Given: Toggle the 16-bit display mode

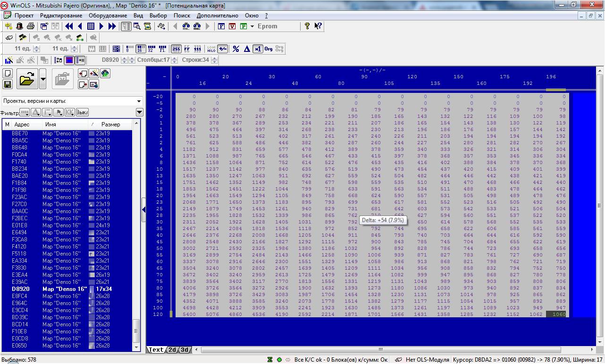Looking at the screenshot, I should point(141,49).
